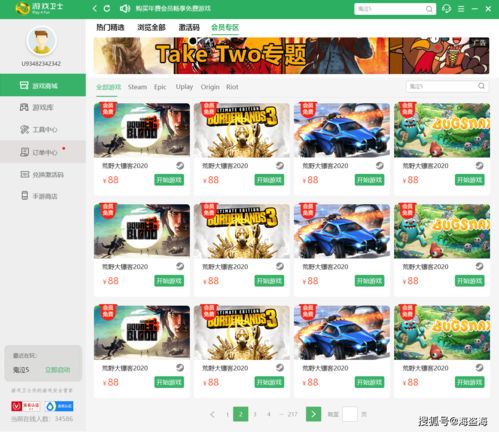The image size is (499, 432).
Task: Click the username U93482342342
Action: [41, 64]
